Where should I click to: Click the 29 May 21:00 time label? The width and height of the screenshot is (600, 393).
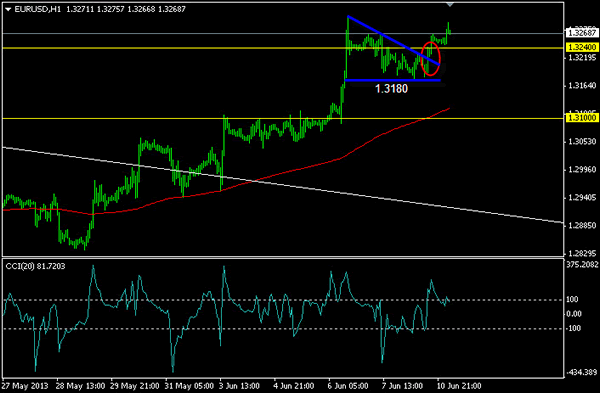[x=135, y=386]
